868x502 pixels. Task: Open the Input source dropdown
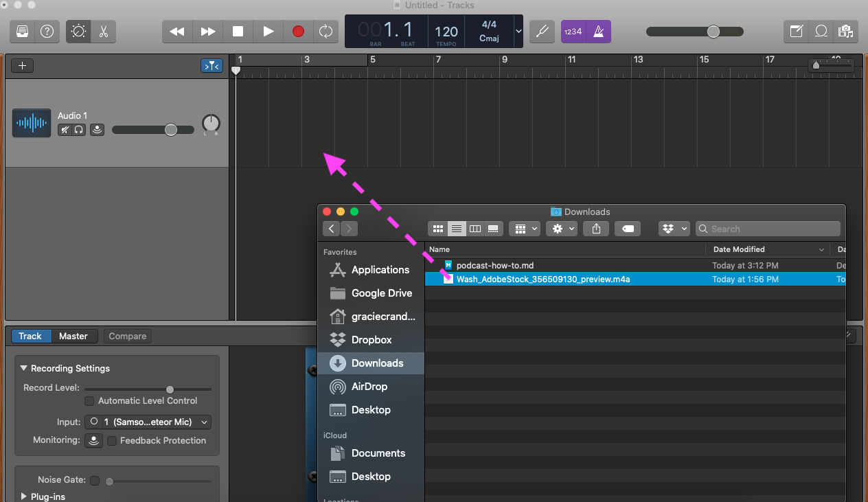click(148, 422)
